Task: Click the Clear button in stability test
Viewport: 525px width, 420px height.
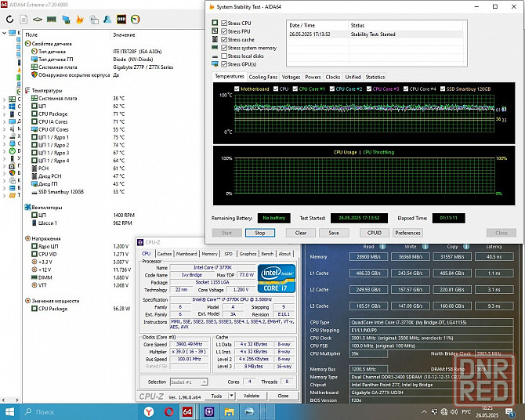Action: coord(301,233)
